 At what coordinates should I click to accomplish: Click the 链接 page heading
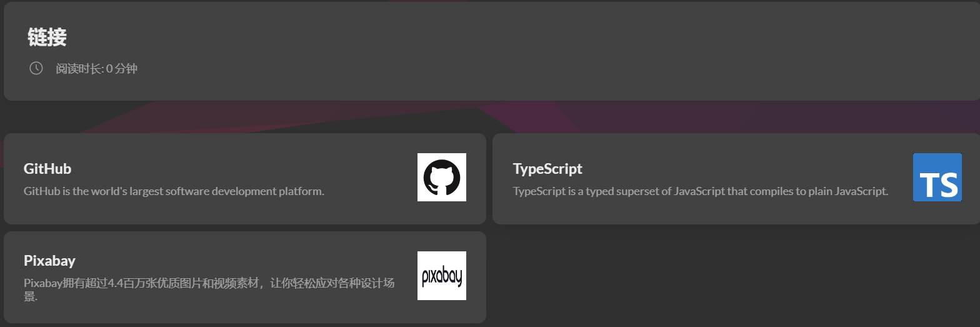[x=47, y=38]
